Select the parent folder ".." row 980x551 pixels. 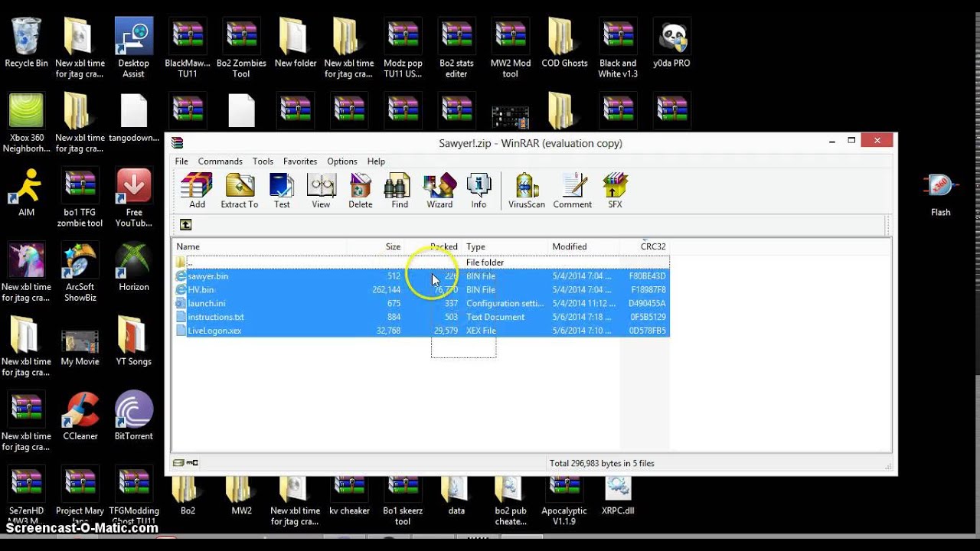[x=421, y=262]
